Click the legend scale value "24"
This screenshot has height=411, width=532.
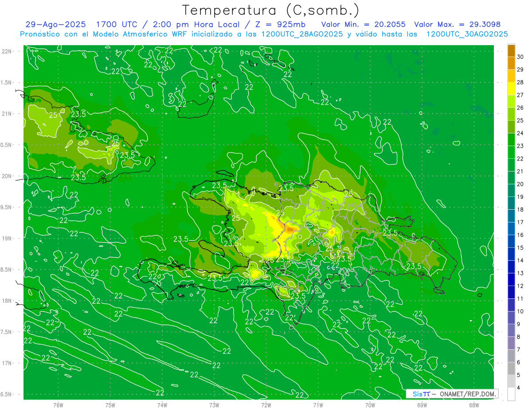(x=520, y=133)
